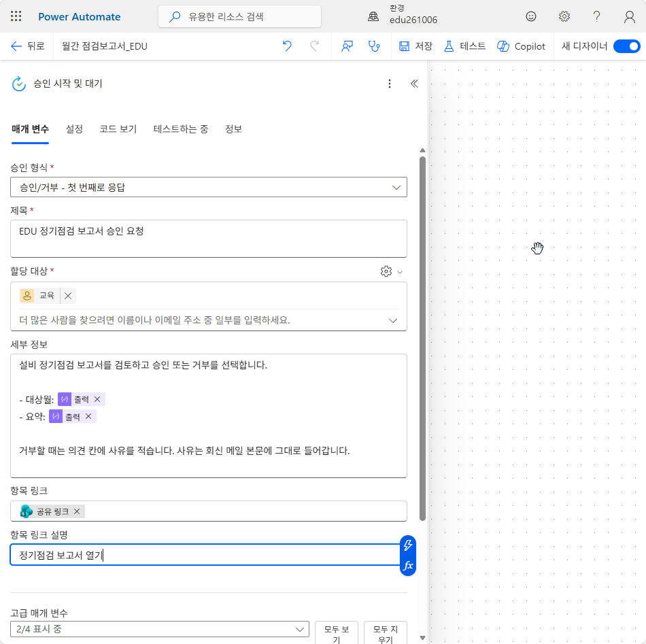Click the panel scrollbar down arrow
Screen dimensions: 646x644
422,638
